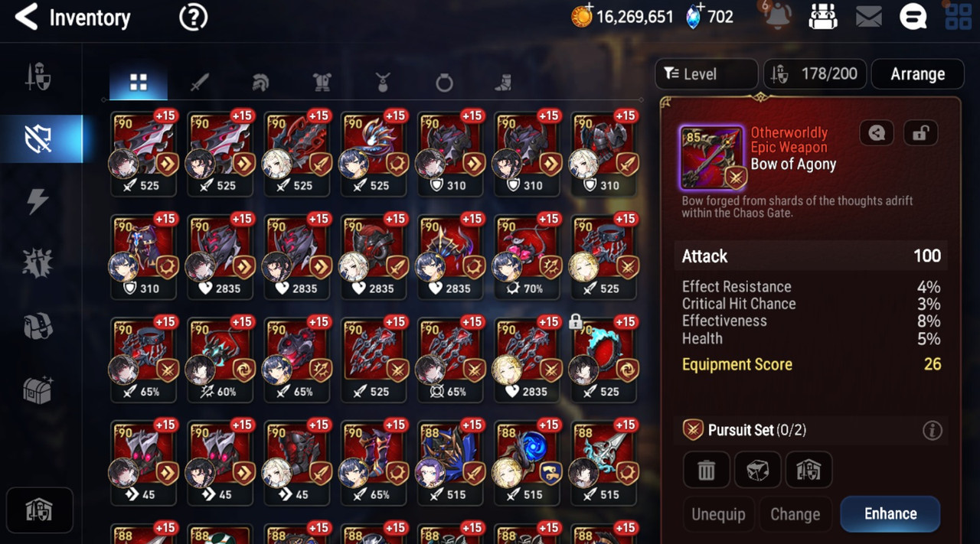
Task: Open the notification bell icon
Action: (777, 17)
